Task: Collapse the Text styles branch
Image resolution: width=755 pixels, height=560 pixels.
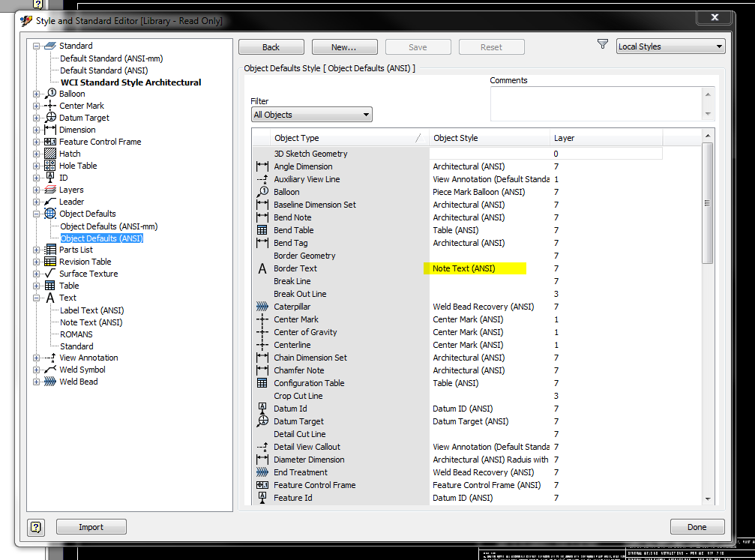Action: click(x=36, y=297)
